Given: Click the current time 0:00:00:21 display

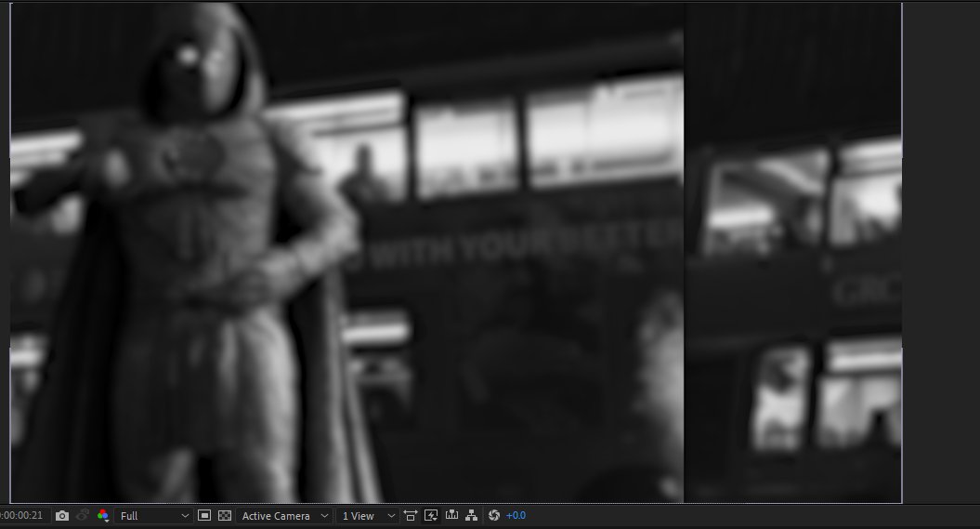Looking at the screenshot, I should [21, 515].
